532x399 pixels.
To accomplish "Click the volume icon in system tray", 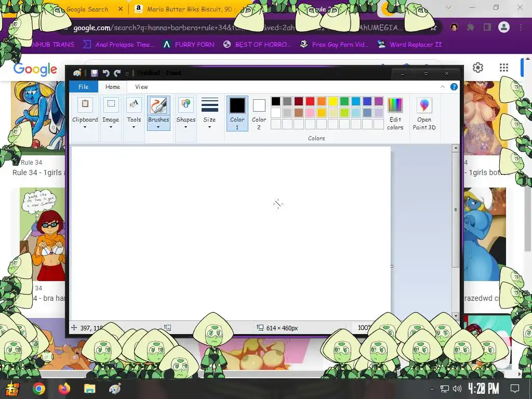I will tap(457, 389).
